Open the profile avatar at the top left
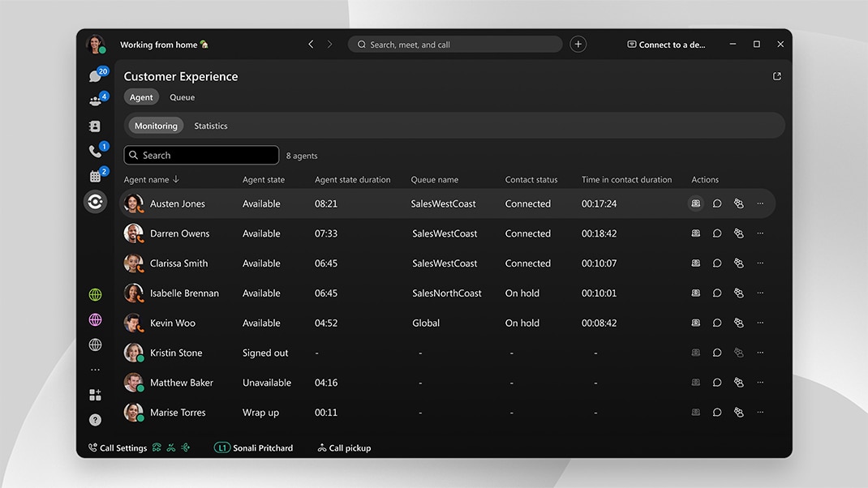 [x=95, y=45]
